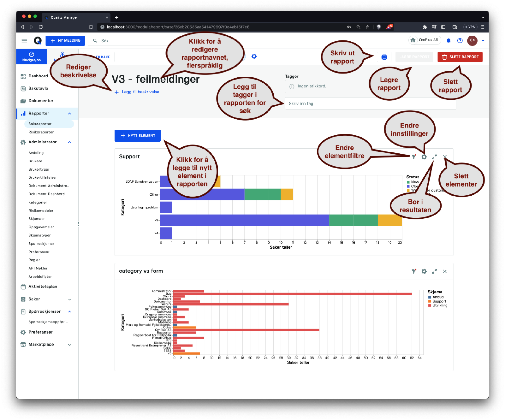505x420 pixels.
Task: Click the Slett Rapport button
Action: [x=460, y=57]
